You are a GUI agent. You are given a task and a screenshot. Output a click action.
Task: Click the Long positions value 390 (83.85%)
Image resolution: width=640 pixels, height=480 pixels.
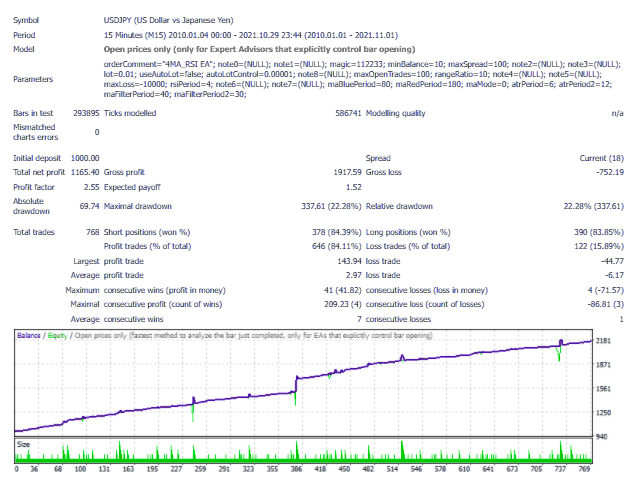pyautogui.click(x=599, y=232)
